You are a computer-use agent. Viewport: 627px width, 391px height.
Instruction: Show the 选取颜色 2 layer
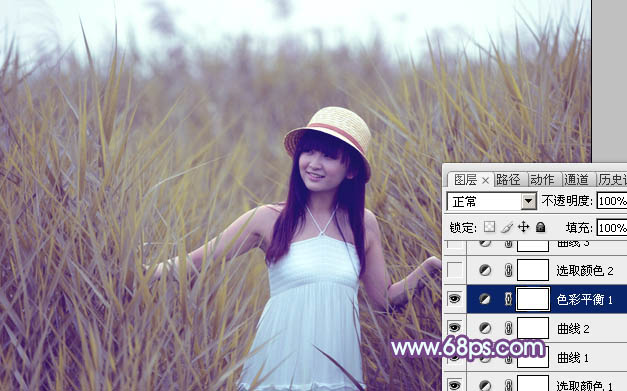tap(454, 270)
